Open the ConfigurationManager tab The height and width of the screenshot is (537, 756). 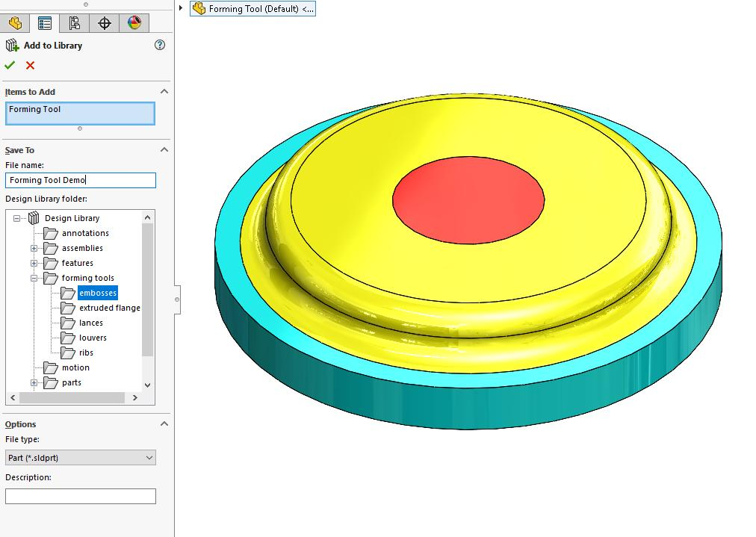tap(75, 23)
